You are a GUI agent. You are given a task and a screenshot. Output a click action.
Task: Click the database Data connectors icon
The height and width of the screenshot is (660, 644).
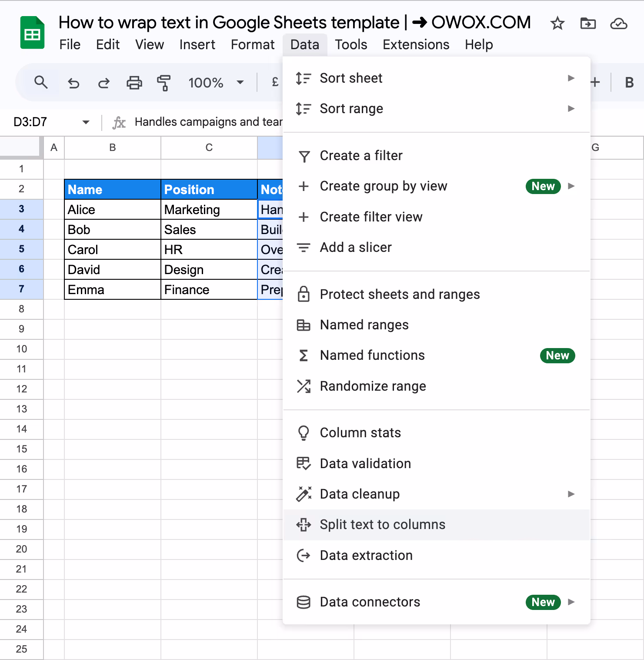[x=304, y=602]
